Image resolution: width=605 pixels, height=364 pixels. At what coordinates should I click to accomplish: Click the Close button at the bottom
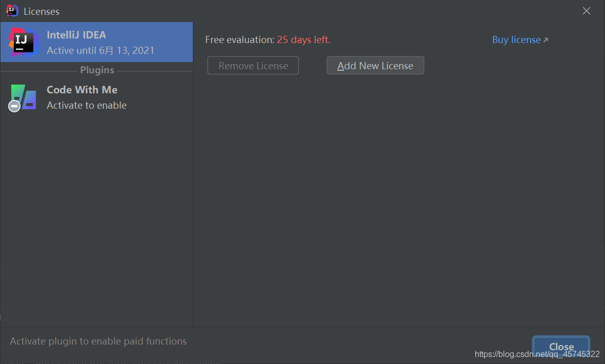point(561,346)
